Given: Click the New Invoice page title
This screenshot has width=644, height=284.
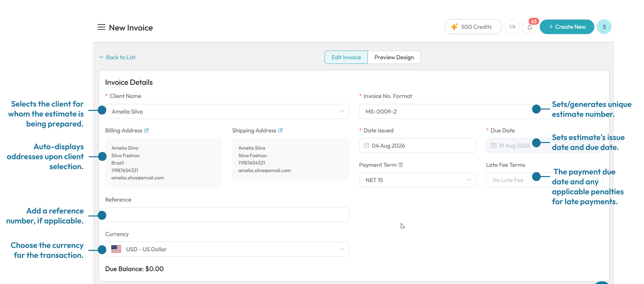Looking at the screenshot, I should 131,28.
